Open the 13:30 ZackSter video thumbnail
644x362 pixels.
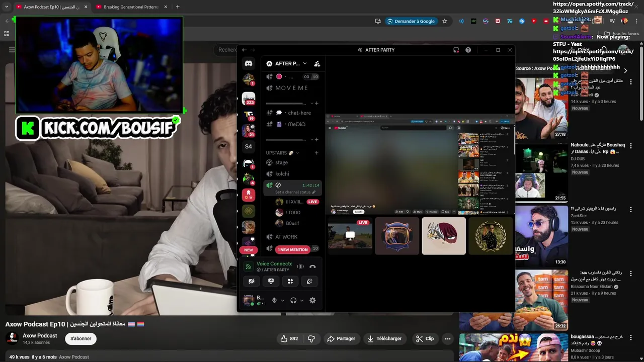541,236
